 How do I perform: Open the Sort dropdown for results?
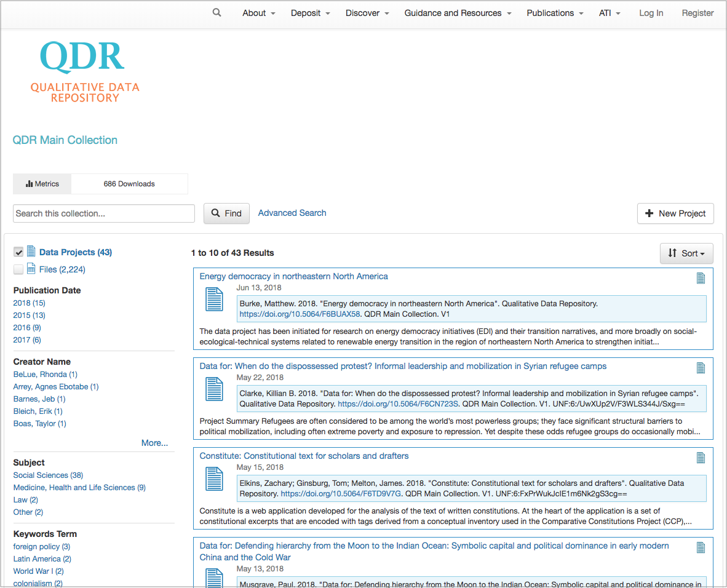click(x=686, y=253)
